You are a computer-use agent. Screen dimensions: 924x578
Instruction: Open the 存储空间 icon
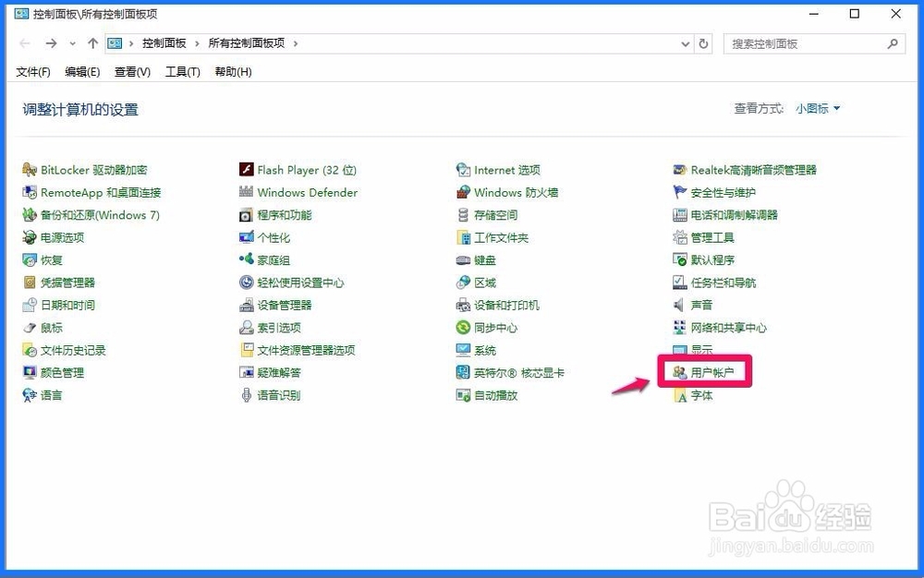463,215
